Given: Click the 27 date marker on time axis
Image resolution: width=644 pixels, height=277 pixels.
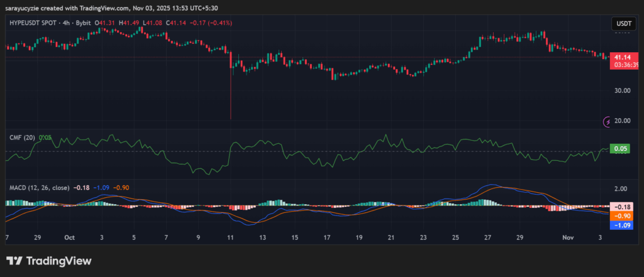Looking at the screenshot, I should tap(488, 238).
